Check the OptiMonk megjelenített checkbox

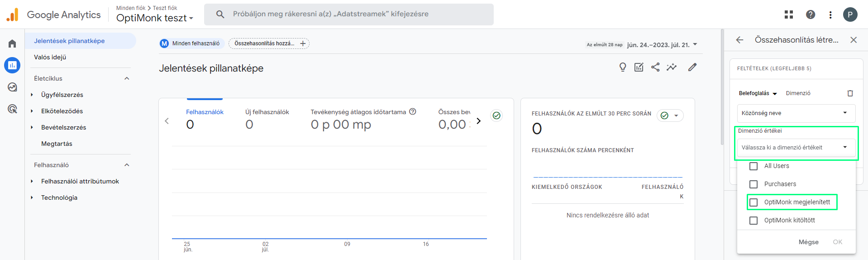pos(754,202)
